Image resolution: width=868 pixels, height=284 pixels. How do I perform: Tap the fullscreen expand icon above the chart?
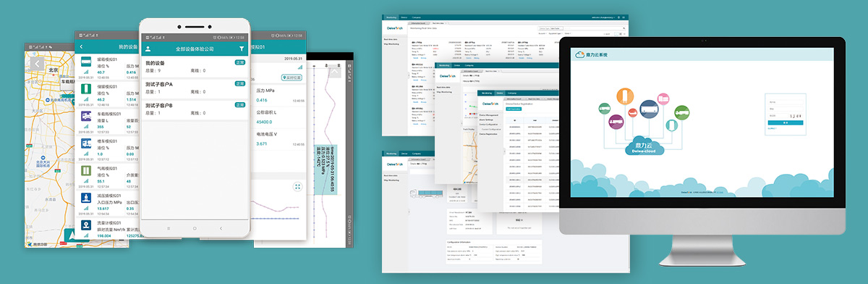pos(298,186)
